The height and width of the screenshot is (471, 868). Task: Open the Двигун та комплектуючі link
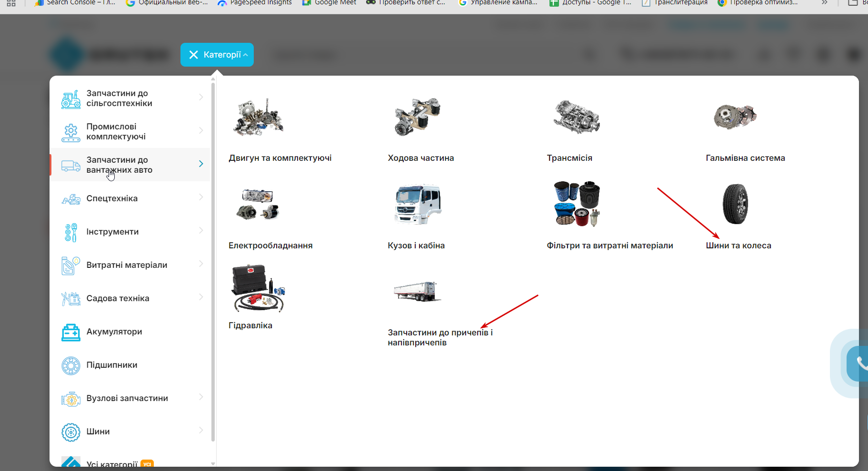280,158
